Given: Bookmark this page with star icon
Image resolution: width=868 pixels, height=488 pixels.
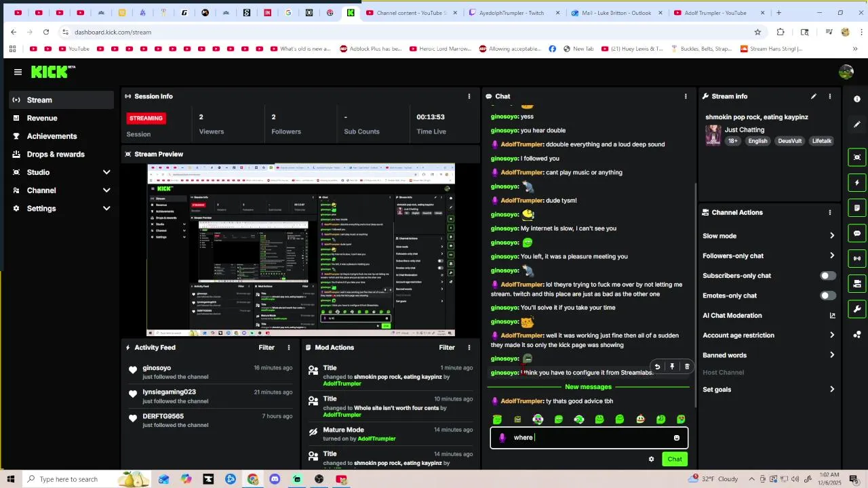Looking at the screenshot, I should point(757,32).
